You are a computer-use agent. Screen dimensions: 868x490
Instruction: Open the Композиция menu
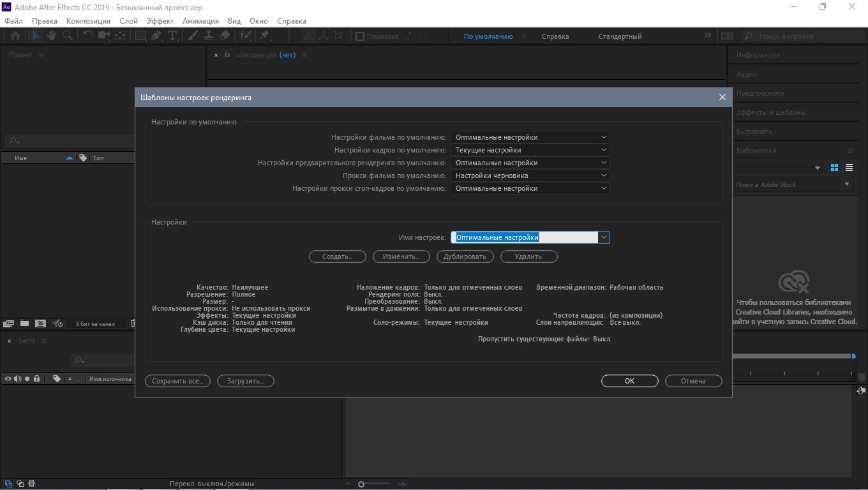pyautogui.click(x=88, y=21)
